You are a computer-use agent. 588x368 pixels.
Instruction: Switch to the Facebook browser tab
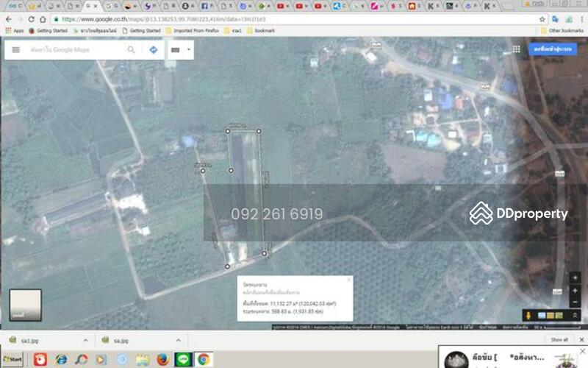tap(207, 6)
